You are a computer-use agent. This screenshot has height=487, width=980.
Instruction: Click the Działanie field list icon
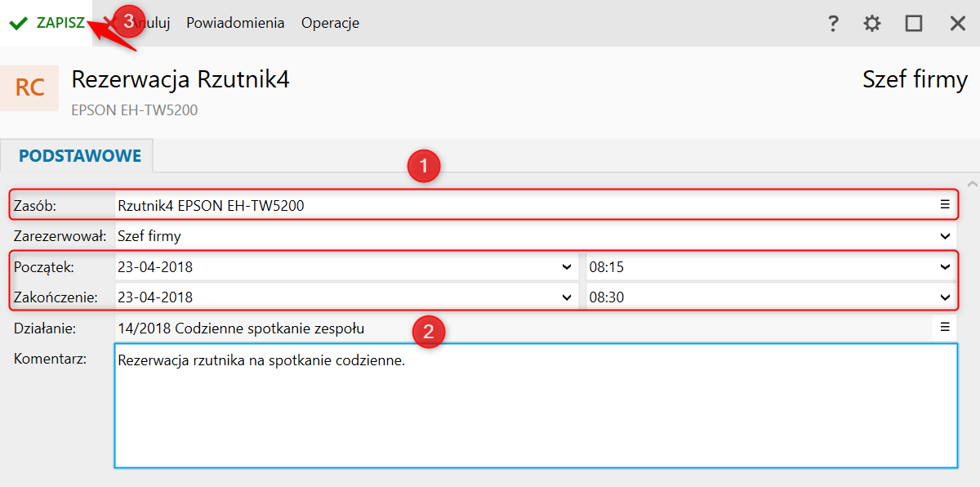click(x=945, y=328)
